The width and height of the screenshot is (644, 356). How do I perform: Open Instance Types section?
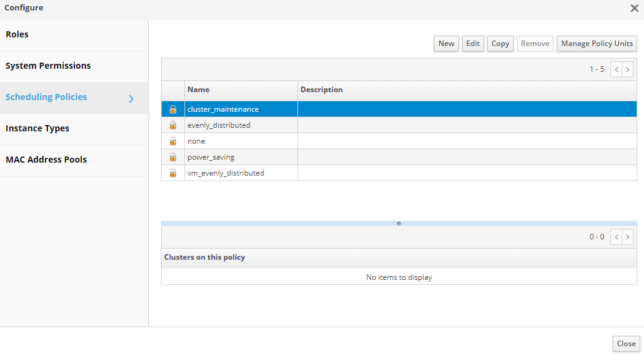37,128
